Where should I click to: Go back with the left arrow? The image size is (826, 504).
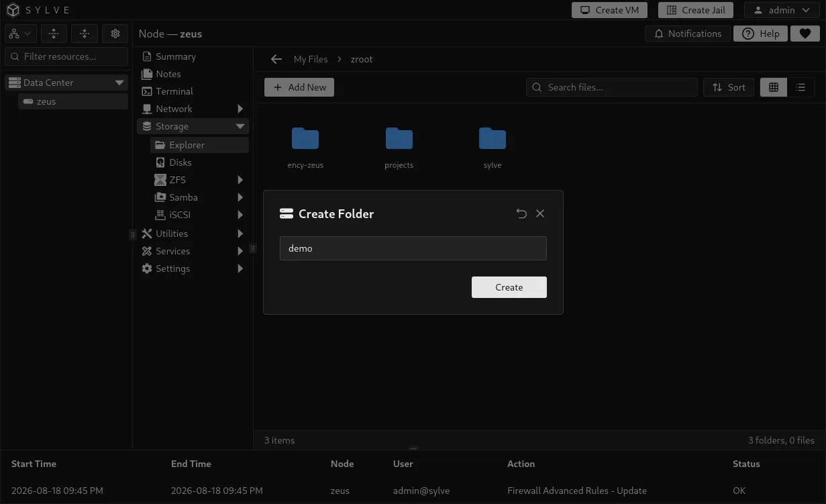pyautogui.click(x=276, y=59)
